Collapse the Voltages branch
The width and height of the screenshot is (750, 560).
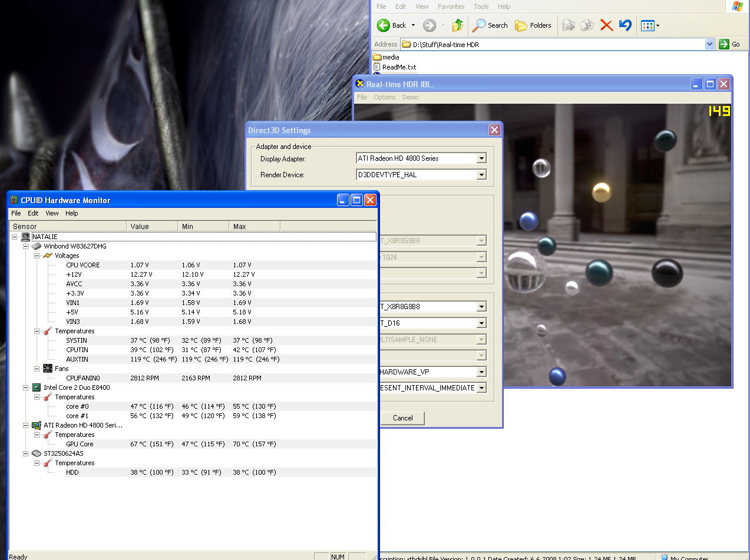(37, 256)
